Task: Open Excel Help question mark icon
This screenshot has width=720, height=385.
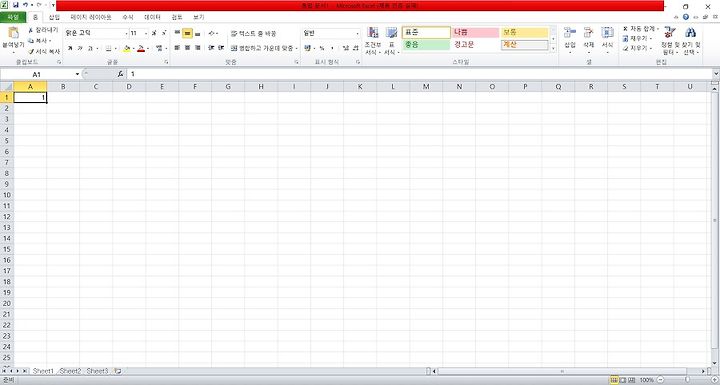Action: tap(686, 17)
